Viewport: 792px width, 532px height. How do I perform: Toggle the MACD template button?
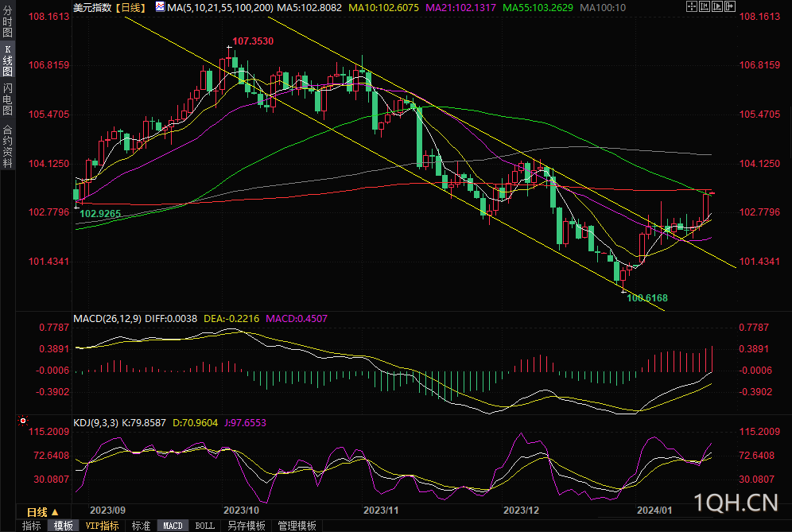tap(173, 526)
